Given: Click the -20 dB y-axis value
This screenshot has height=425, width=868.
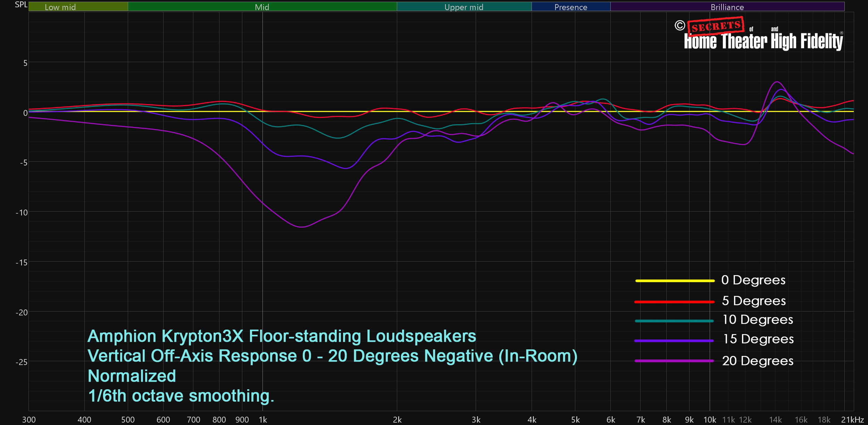Looking at the screenshot, I should coord(22,313).
